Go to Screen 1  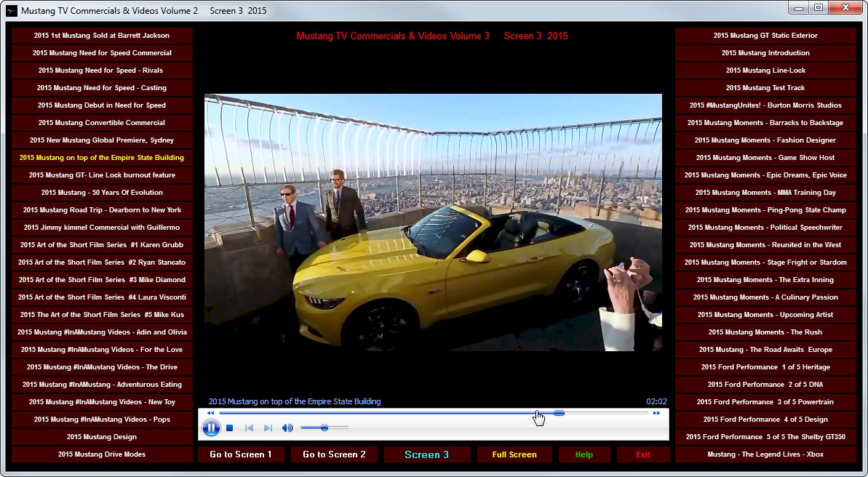coord(241,454)
